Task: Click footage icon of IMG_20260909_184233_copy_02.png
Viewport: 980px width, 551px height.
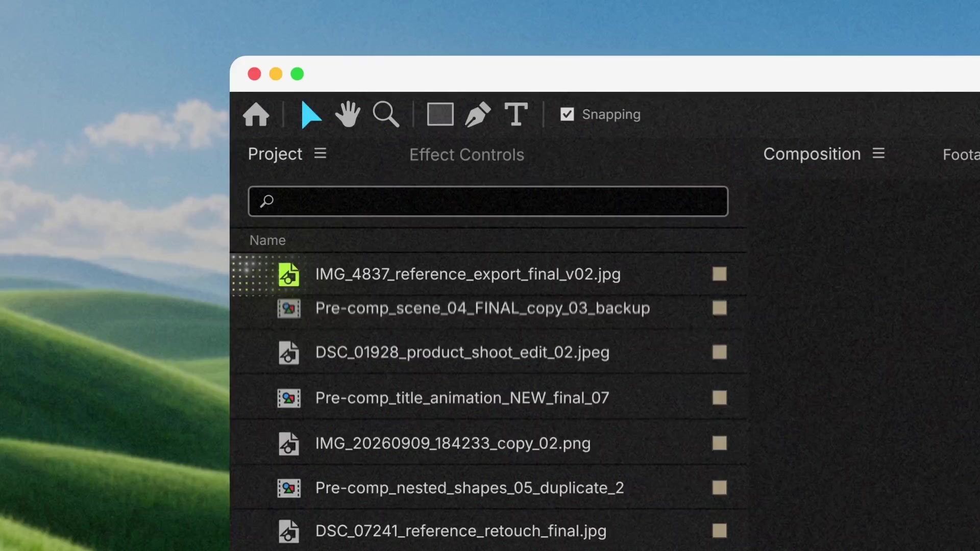Action: 289,444
